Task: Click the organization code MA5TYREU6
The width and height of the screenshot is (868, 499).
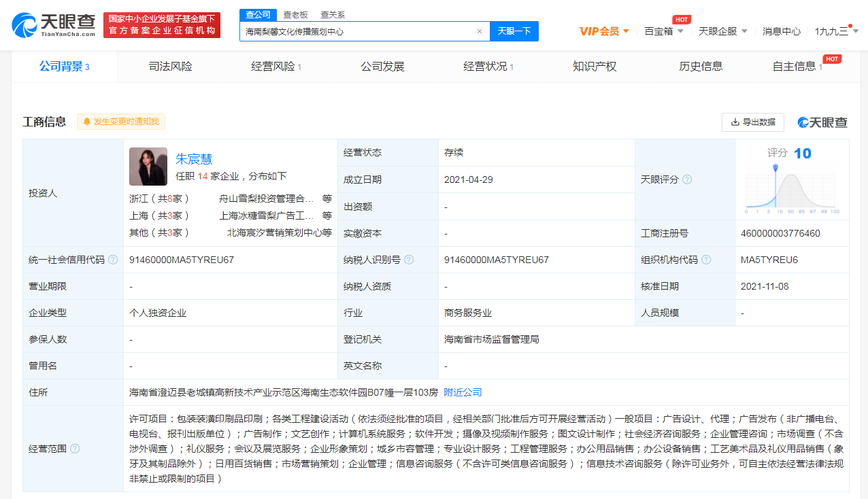Action: coord(769,260)
